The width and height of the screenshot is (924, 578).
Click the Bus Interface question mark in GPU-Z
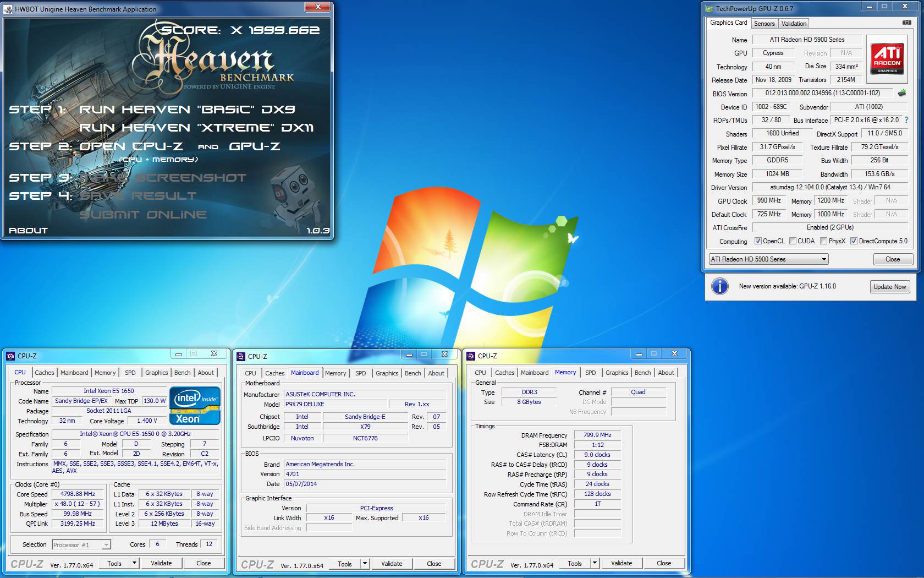(906, 120)
